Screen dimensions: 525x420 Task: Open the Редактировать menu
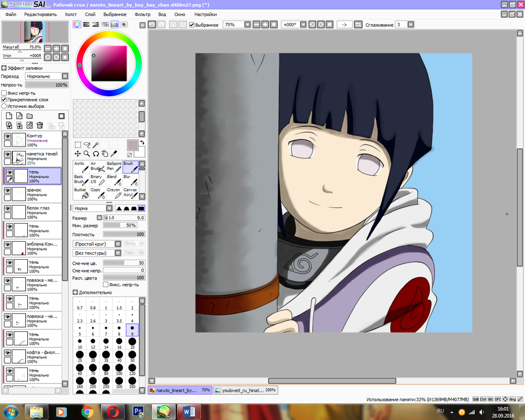pos(40,14)
